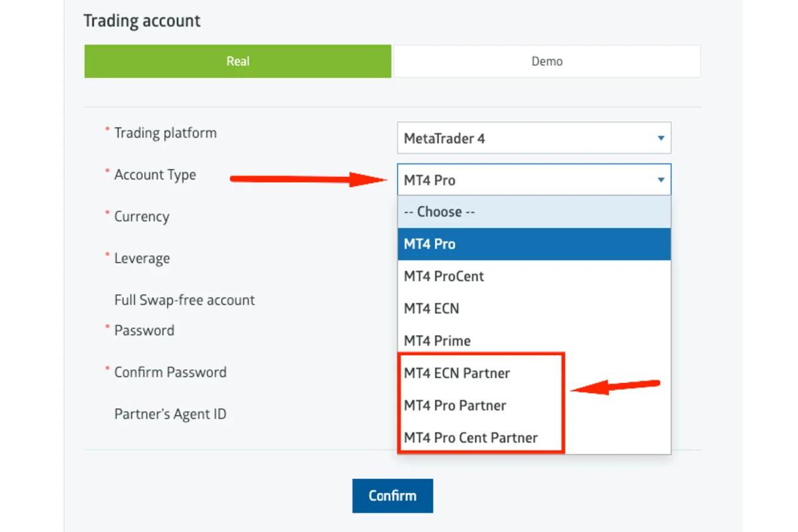
Task: Click the Confirm button
Action: [392, 495]
